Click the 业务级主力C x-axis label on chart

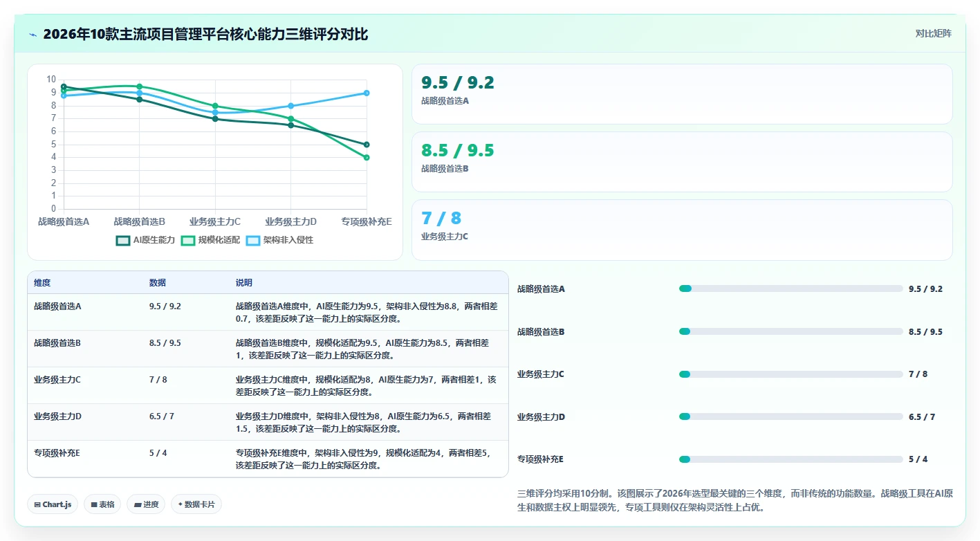tap(215, 221)
